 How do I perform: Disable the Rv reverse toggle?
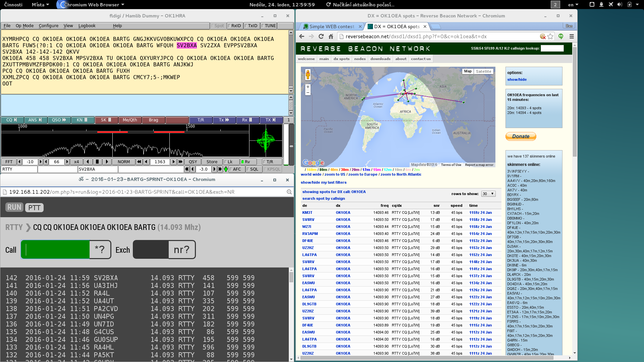[x=248, y=162]
